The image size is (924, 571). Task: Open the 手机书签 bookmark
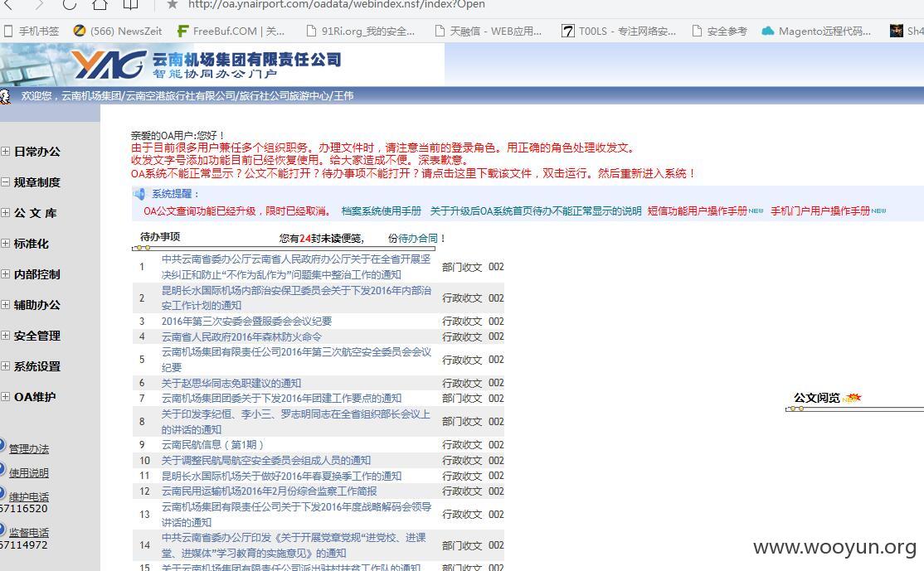click(x=32, y=31)
